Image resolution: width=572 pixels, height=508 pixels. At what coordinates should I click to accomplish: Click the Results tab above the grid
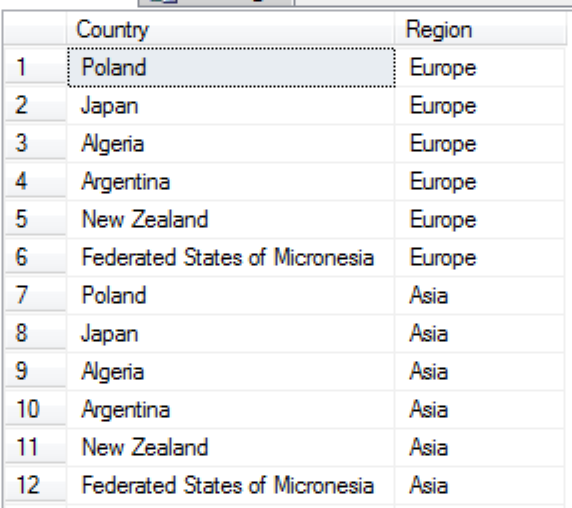(216, 2)
